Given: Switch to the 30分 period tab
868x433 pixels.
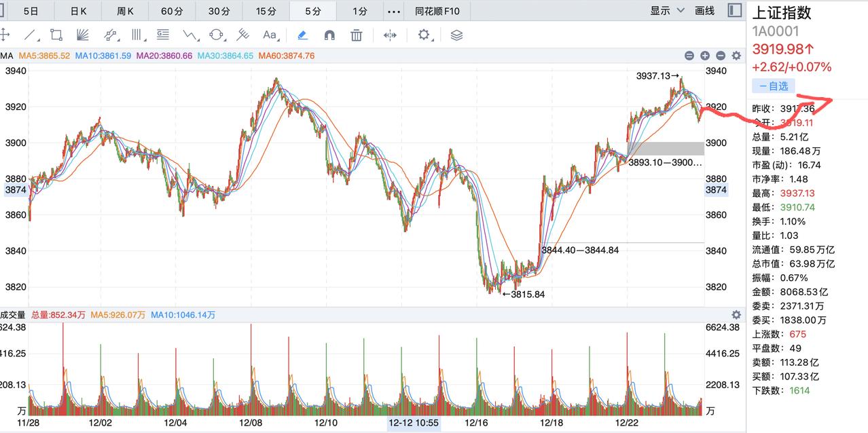Looking at the screenshot, I should (x=219, y=11).
